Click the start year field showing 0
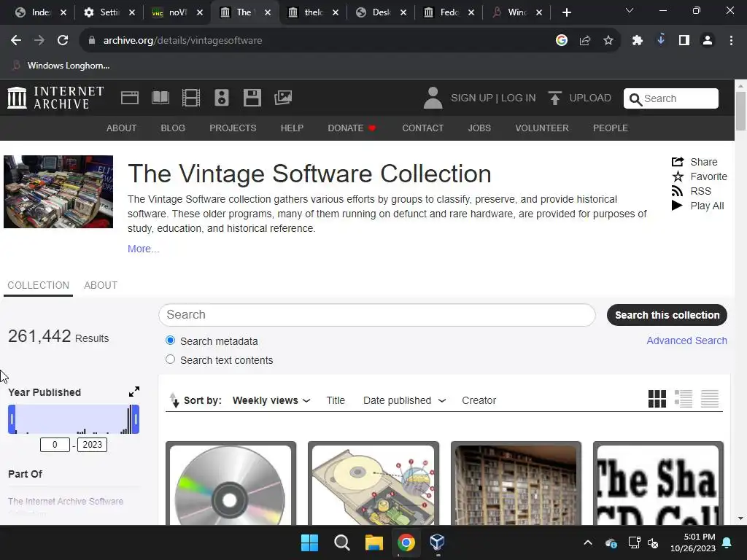The width and height of the screenshot is (747, 560). [x=55, y=444]
